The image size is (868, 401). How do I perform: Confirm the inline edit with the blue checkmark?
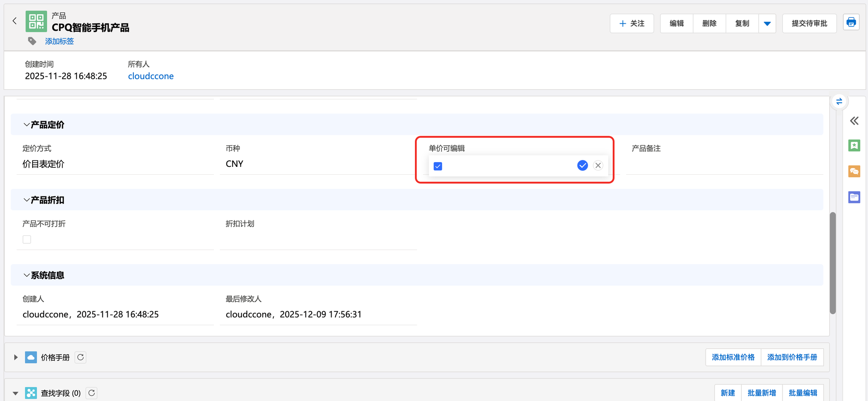pos(582,165)
